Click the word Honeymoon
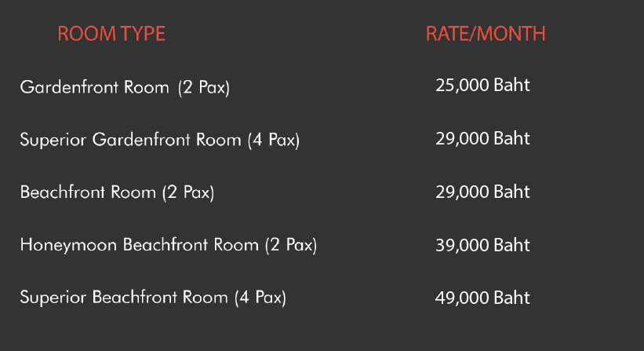 tap(68, 247)
